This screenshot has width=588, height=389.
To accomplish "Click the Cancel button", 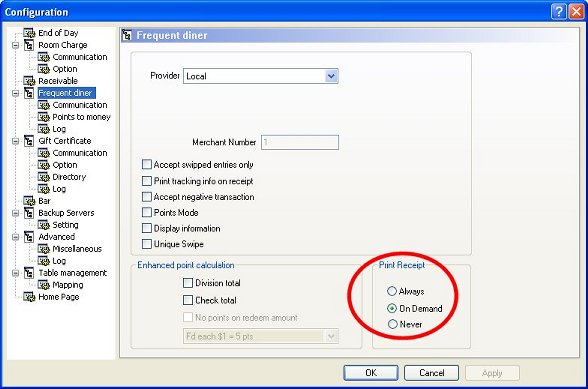I will pos(432,373).
